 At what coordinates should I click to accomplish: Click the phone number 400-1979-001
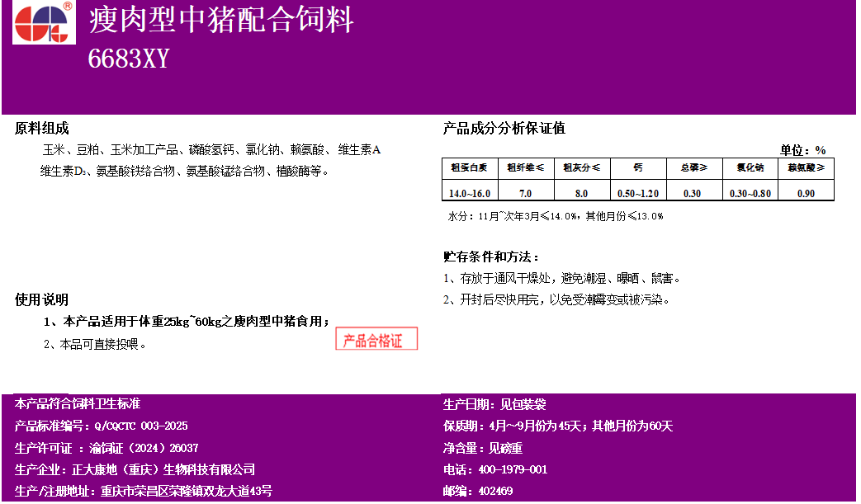512,469
